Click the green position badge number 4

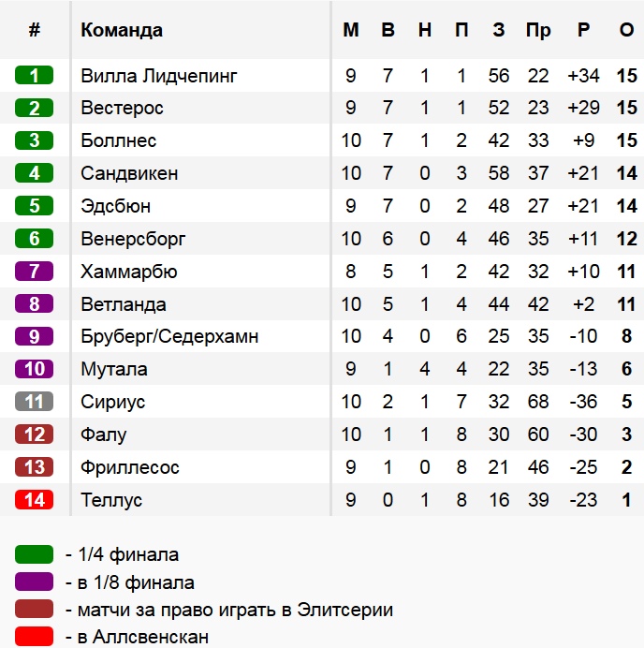click(x=35, y=173)
